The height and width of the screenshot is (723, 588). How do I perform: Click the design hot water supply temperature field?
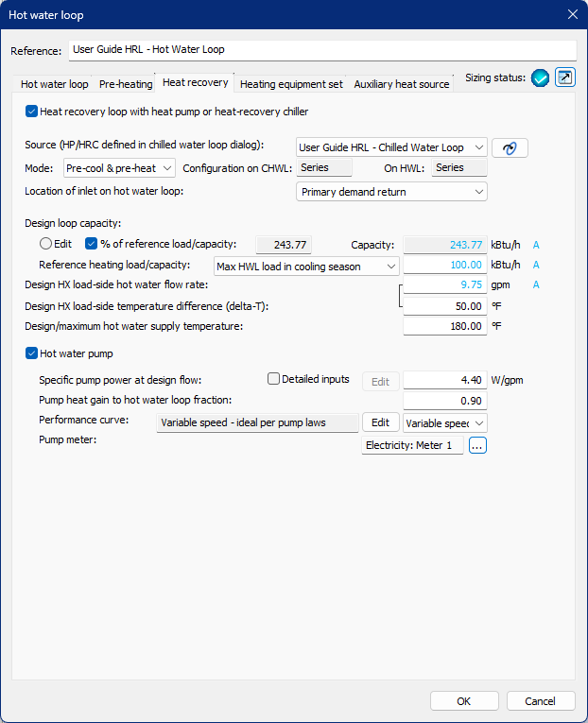click(444, 326)
